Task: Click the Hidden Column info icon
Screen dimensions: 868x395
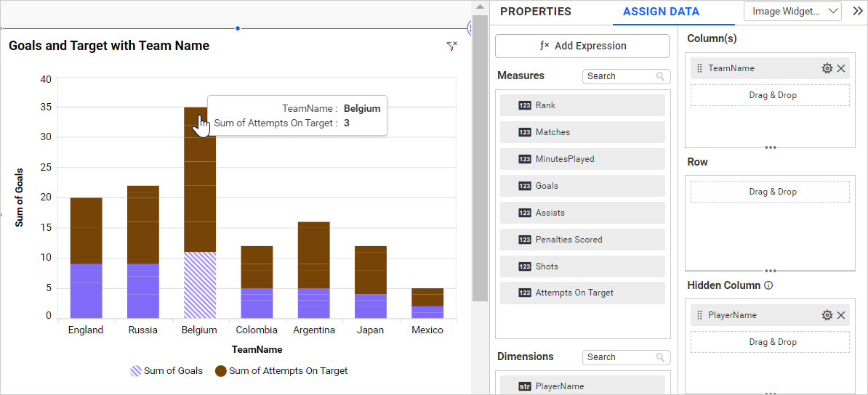Action: point(768,285)
